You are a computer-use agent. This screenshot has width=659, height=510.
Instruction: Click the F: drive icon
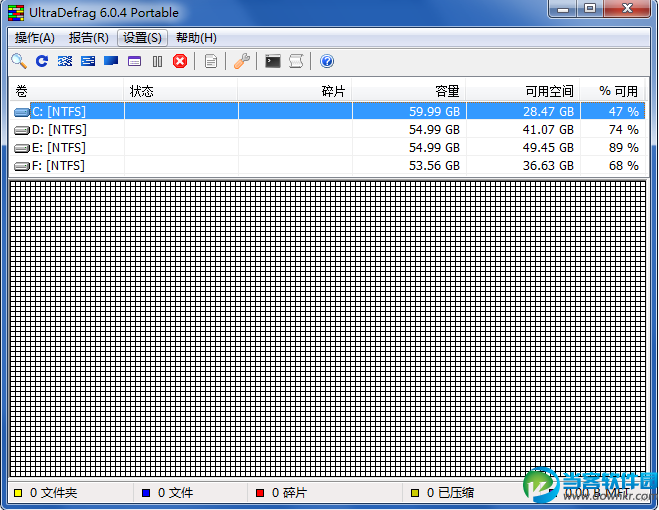point(21,166)
